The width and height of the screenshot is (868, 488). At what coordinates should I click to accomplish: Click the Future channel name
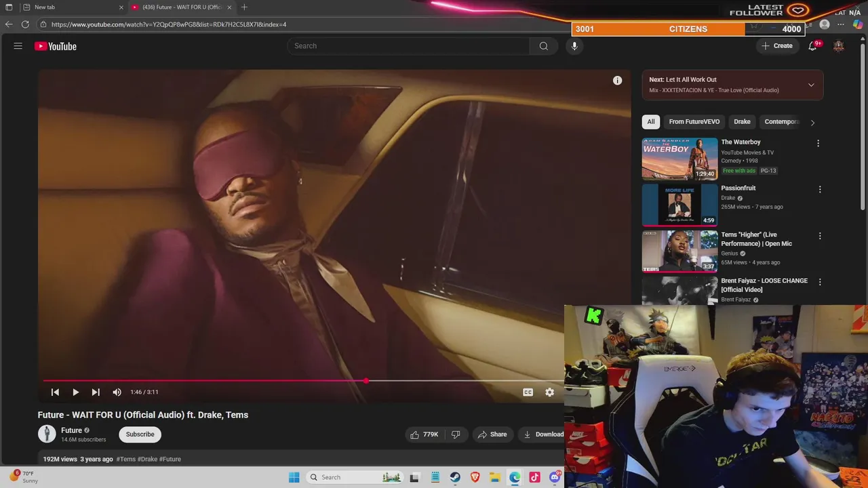[71, 430]
